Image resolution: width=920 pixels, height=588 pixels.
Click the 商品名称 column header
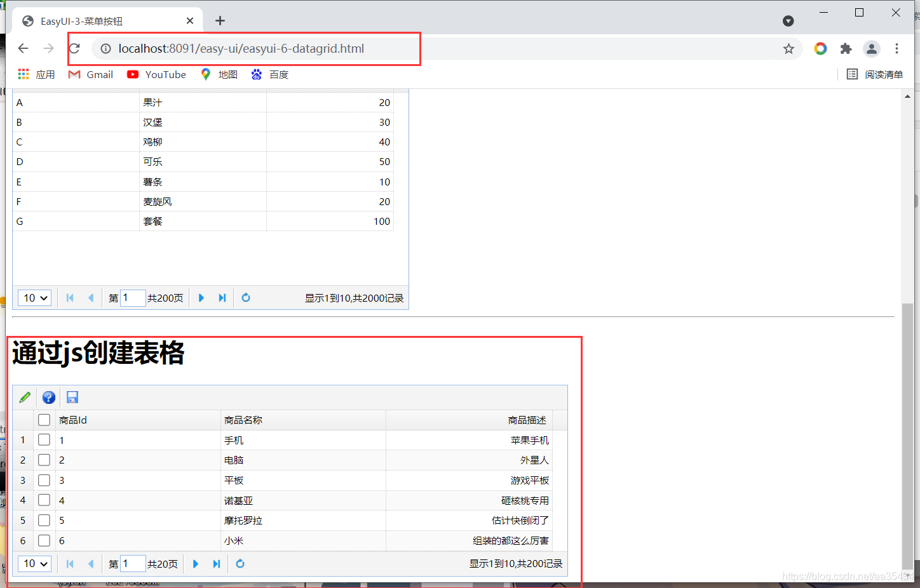coord(303,420)
